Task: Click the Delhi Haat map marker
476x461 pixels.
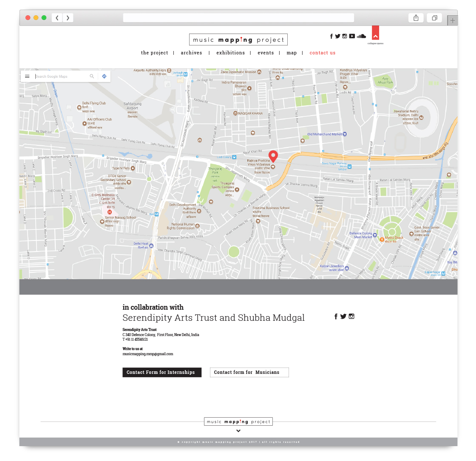Action: coord(151,246)
